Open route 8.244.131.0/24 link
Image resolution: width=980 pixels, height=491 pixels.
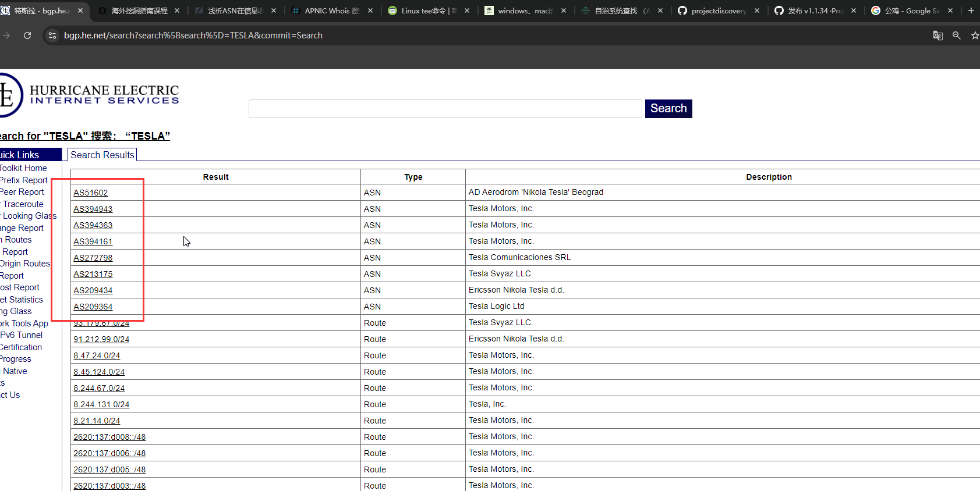tap(101, 404)
